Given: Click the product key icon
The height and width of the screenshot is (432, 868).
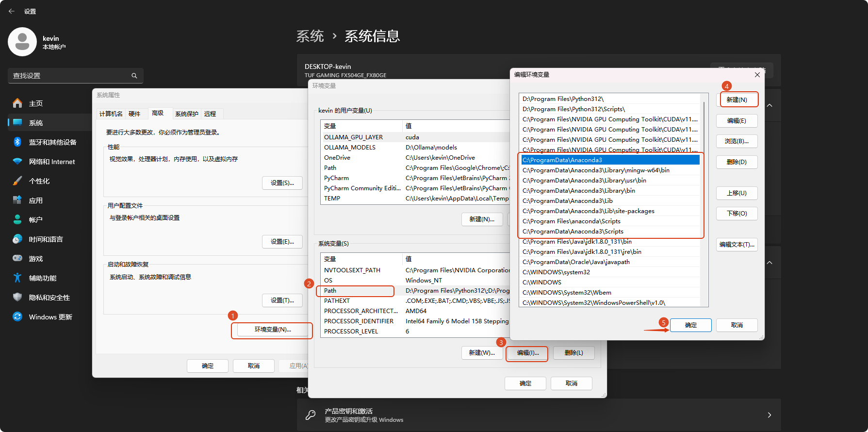Looking at the screenshot, I should pos(311,415).
